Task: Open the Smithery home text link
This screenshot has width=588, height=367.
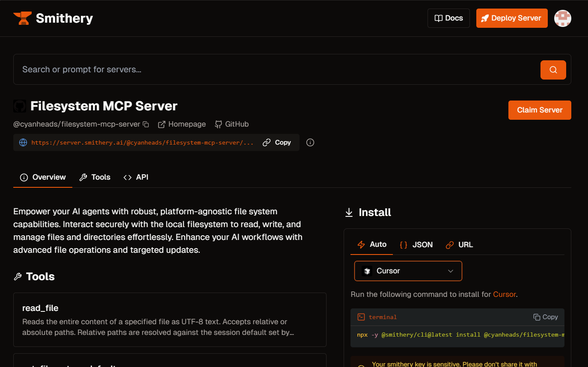Action: (x=64, y=18)
